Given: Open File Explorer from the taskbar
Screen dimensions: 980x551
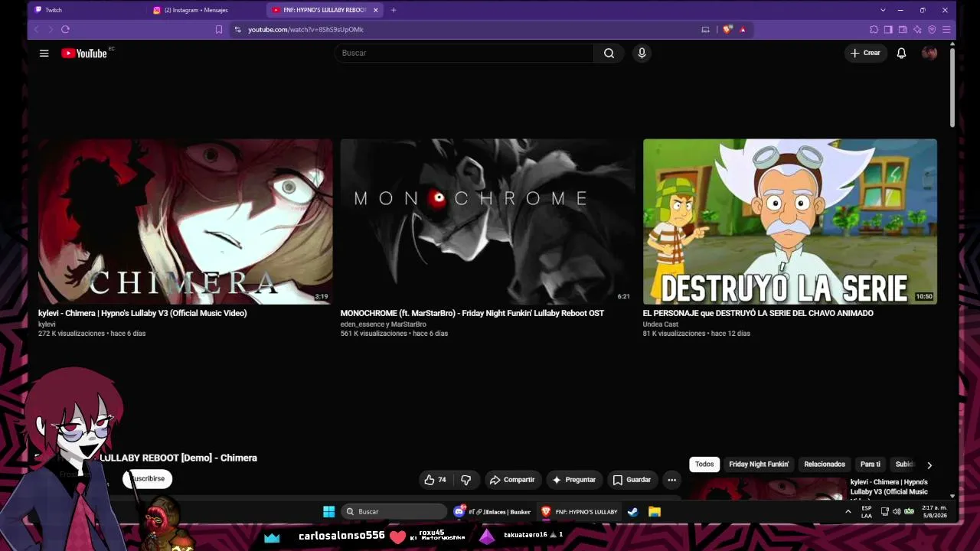Looking at the screenshot, I should tap(655, 511).
